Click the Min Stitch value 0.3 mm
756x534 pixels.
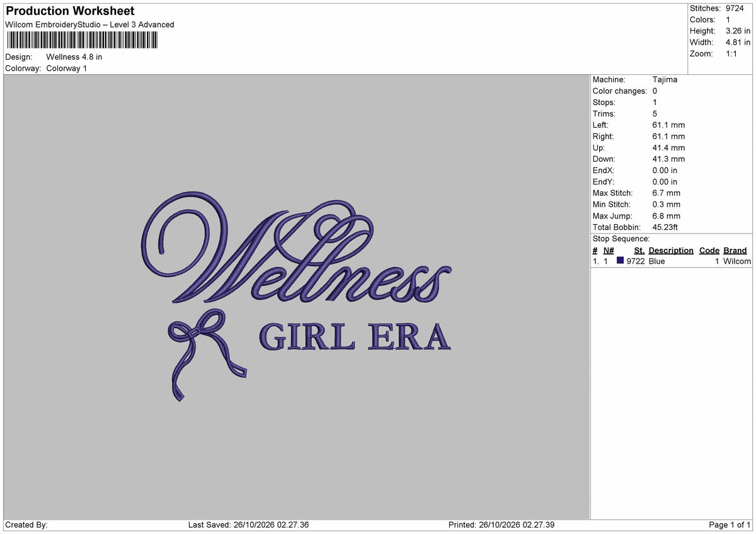coord(667,204)
